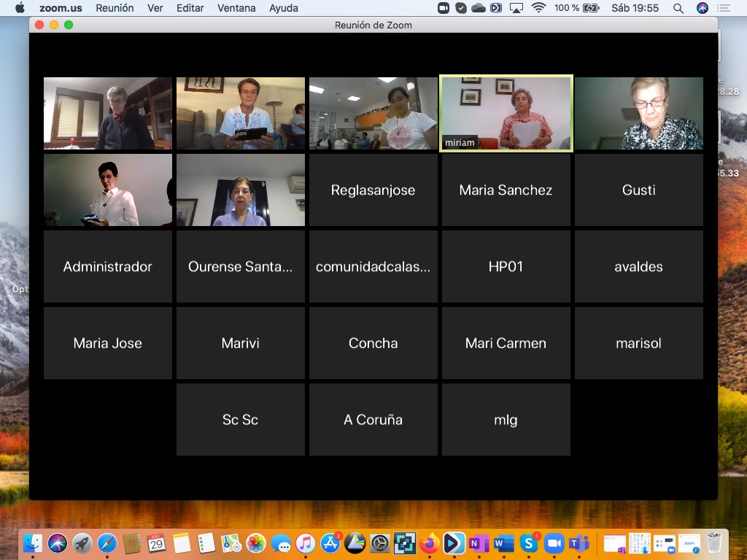Select miriam's highlighted video tile
Screen dimensions: 747x560
[506, 113]
